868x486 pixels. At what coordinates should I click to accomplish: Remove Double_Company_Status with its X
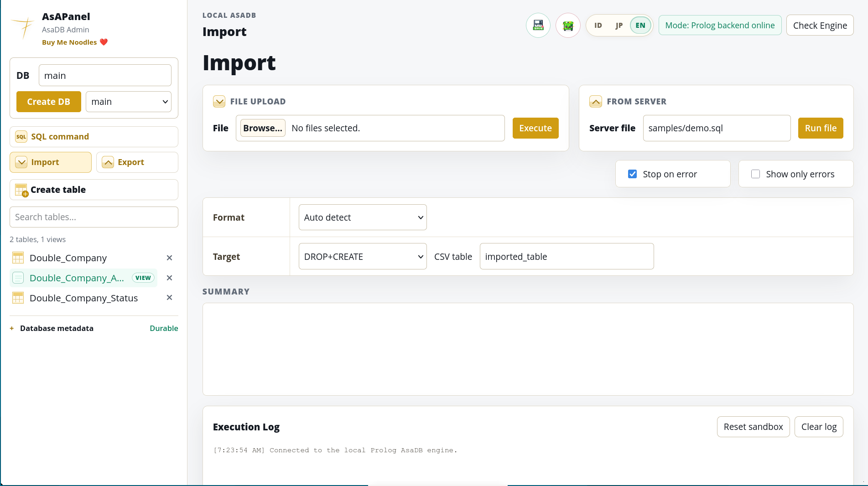tap(169, 298)
